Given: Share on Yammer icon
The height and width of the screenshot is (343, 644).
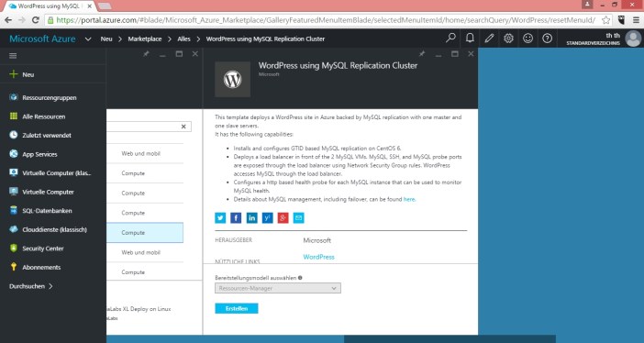Looking at the screenshot, I should [267, 217].
